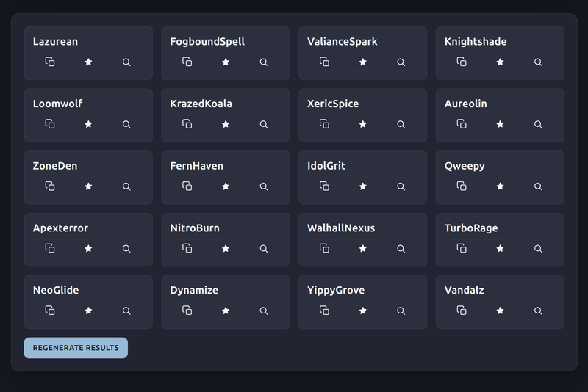The height and width of the screenshot is (392, 588).
Task: Copy the FernHaven name
Action: pyautogui.click(x=187, y=186)
